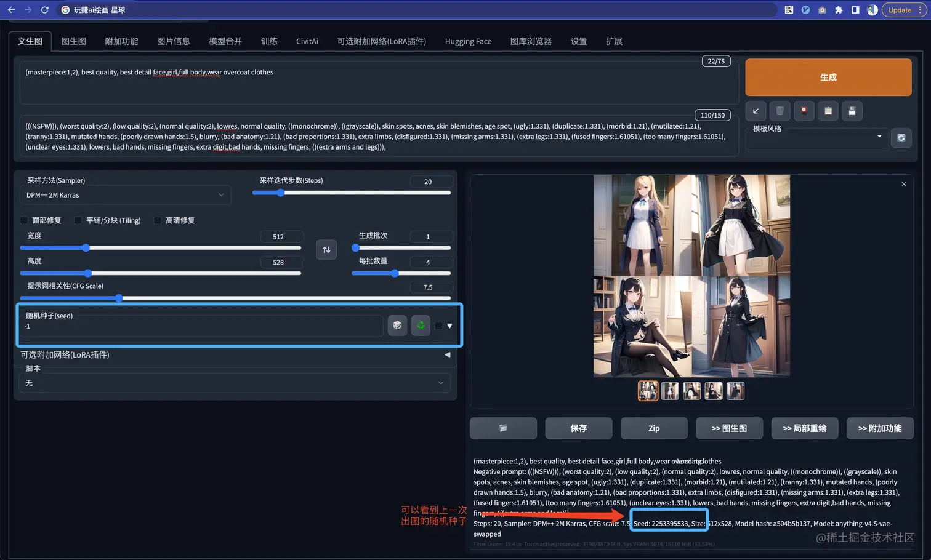931x560 pixels.
Task: Open the 附加功能 tab
Action: pyautogui.click(x=121, y=41)
